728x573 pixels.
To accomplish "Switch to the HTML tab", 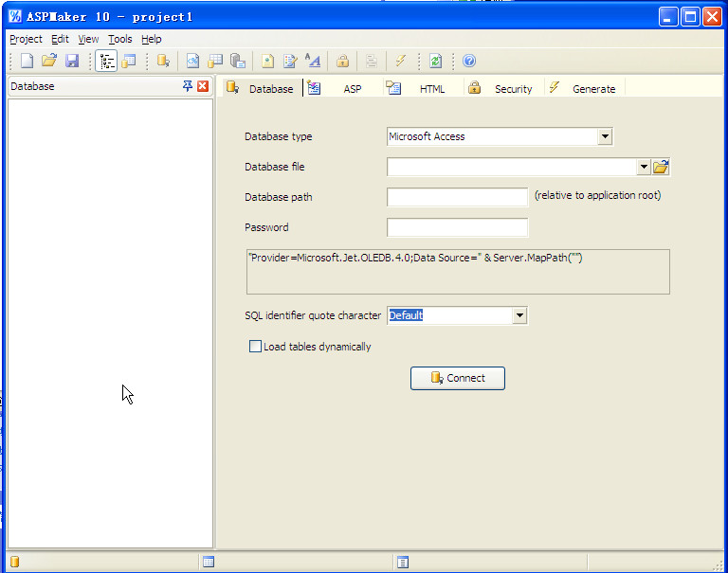I will click(422, 88).
